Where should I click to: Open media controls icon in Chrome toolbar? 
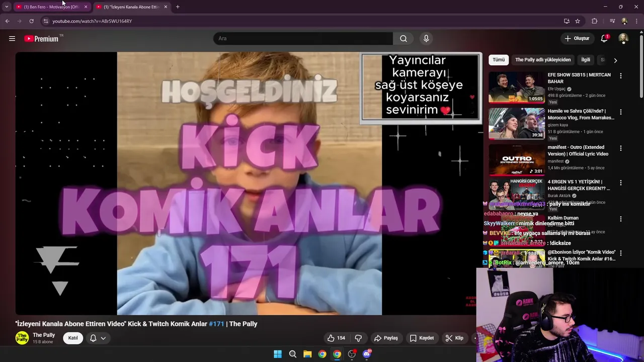click(x=612, y=21)
